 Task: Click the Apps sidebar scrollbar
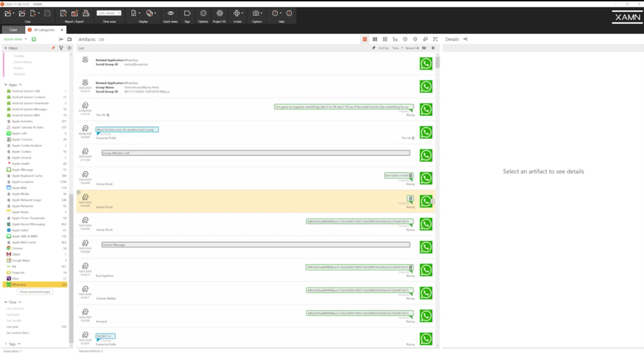(x=71, y=267)
